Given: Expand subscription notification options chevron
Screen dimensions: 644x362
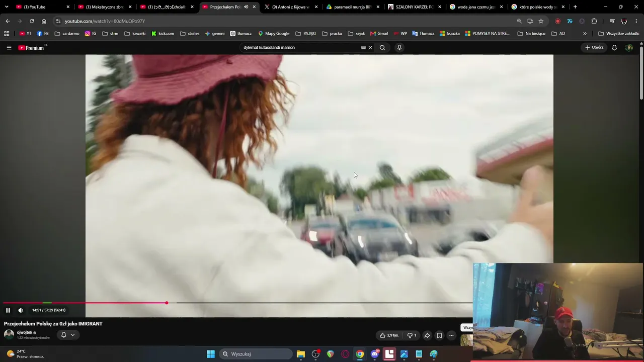Looking at the screenshot, I should [72, 335].
